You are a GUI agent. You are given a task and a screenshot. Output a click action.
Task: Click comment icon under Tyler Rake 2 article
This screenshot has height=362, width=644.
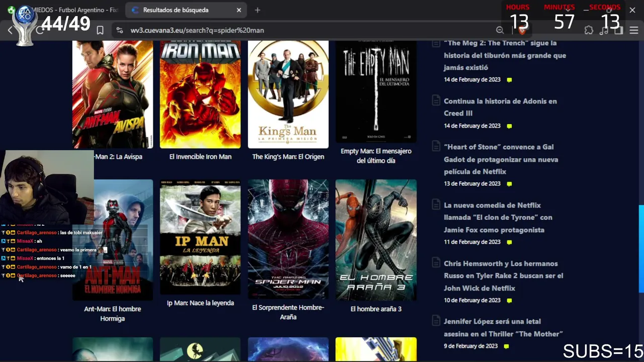(509, 301)
